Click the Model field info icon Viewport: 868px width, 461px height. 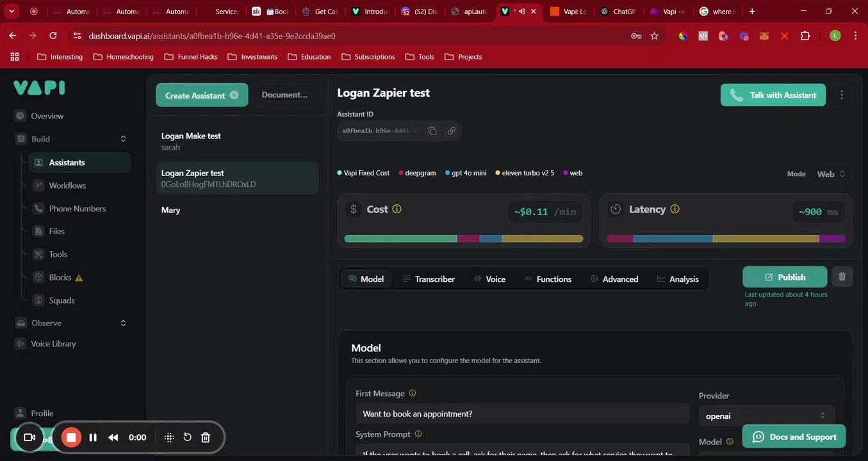[728, 442]
